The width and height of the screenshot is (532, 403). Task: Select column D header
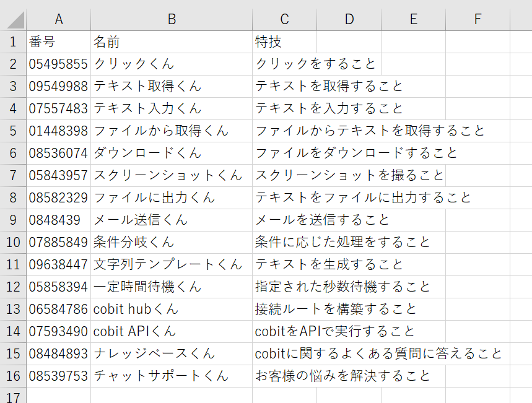point(349,19)
